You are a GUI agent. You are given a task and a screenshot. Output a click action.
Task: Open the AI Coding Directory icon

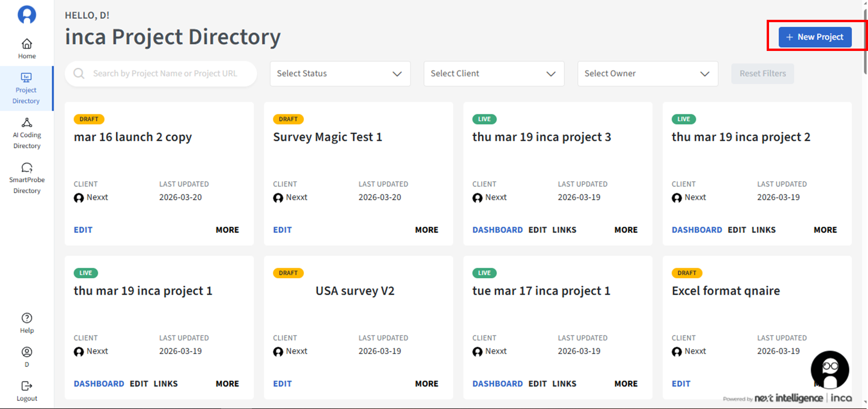point(27,123)
